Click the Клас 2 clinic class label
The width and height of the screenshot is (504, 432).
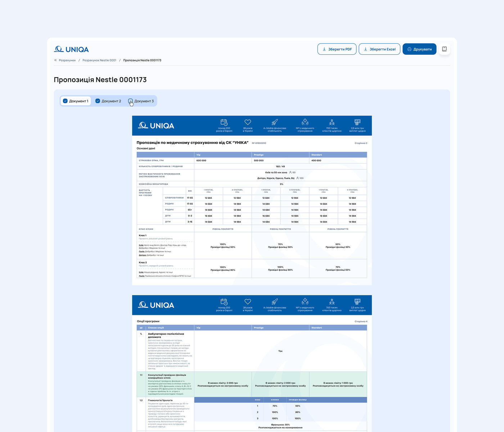[143, 262]
